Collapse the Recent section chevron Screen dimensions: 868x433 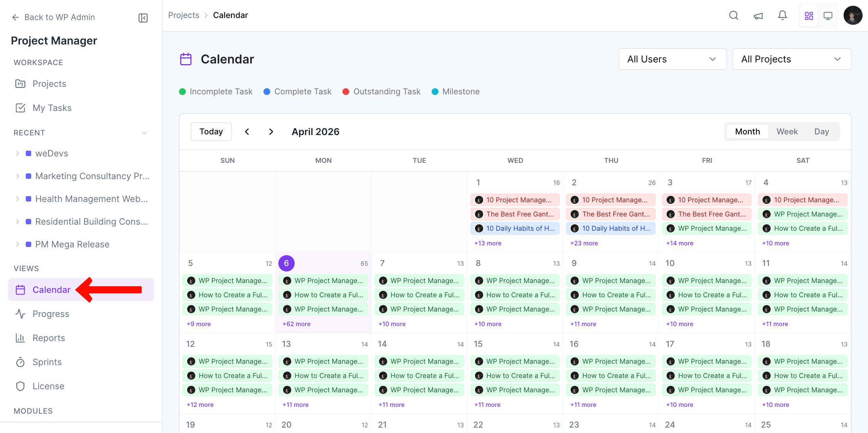pyautogui.click(x=145, y=133)
